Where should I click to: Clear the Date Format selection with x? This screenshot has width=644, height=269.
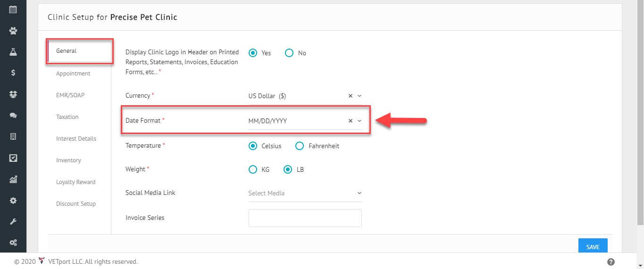pos(350,121)
